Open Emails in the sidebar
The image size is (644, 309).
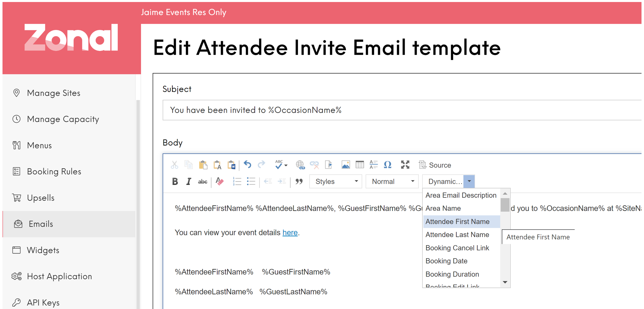pyautogui.click(x=69, y=224)
